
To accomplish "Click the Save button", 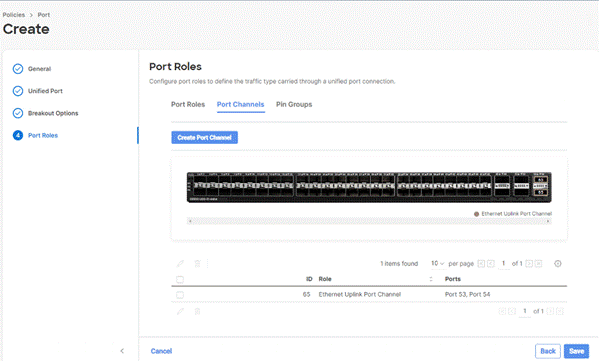I will [576, 351].
